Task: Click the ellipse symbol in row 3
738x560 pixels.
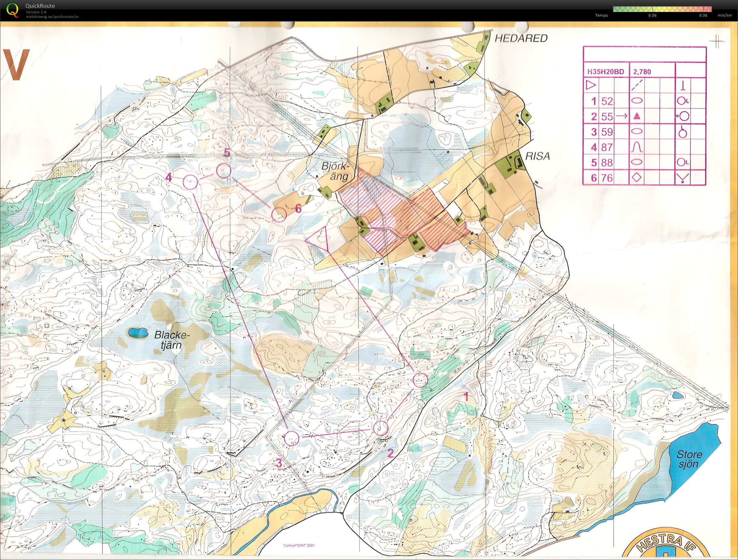Action: pos(637,132)
